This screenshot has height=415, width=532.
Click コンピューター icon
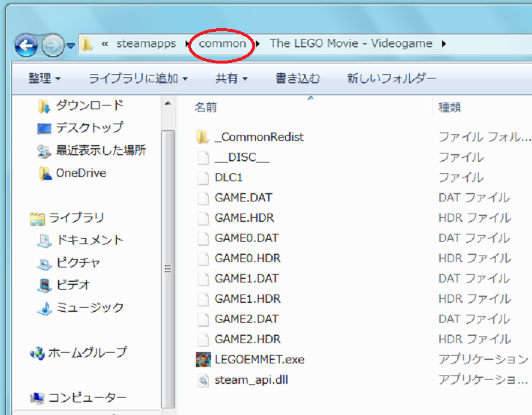click(x=37, y=398)
